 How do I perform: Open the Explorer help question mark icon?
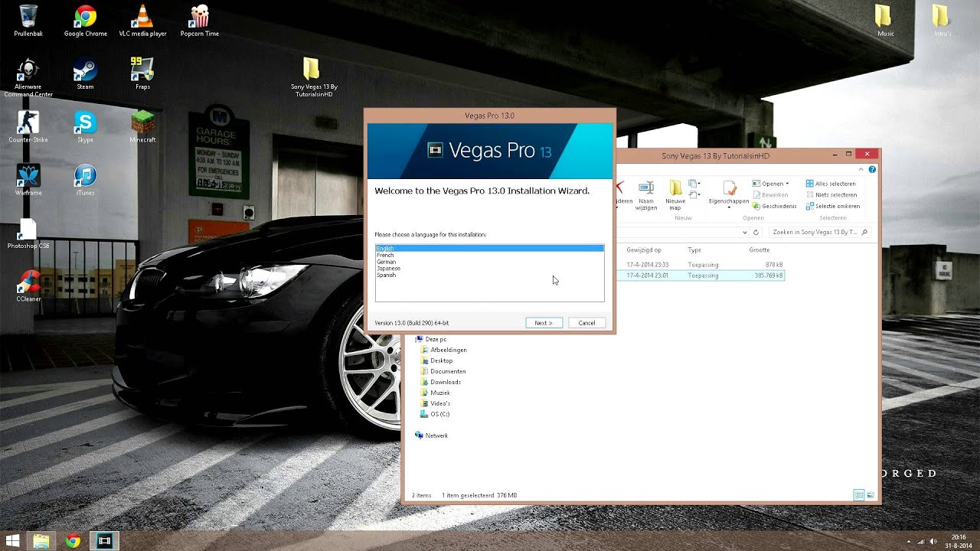pos(872,169)
